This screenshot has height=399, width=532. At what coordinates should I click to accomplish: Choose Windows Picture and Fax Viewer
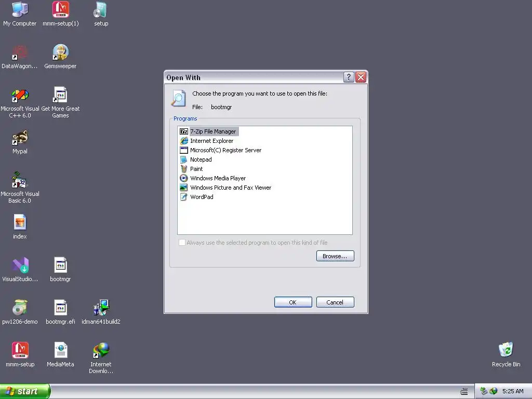(231, 188)
